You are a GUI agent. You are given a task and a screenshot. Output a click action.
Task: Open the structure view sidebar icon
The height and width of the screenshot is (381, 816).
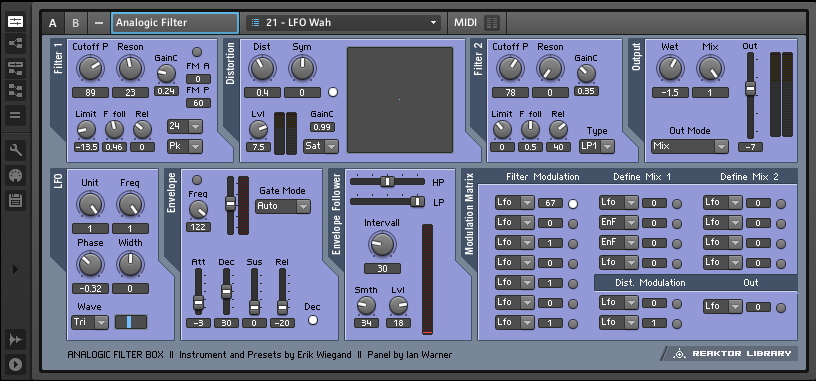point(15,44)
